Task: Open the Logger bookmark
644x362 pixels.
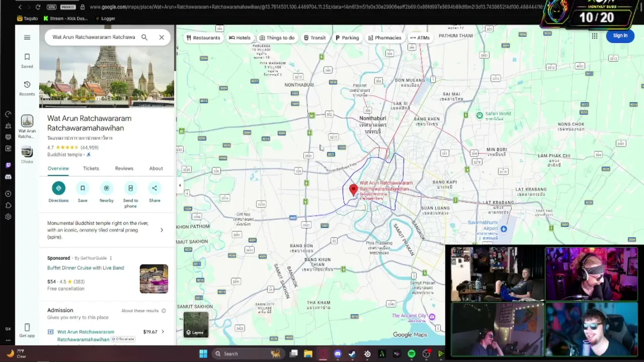Action: tap(104, 19)
